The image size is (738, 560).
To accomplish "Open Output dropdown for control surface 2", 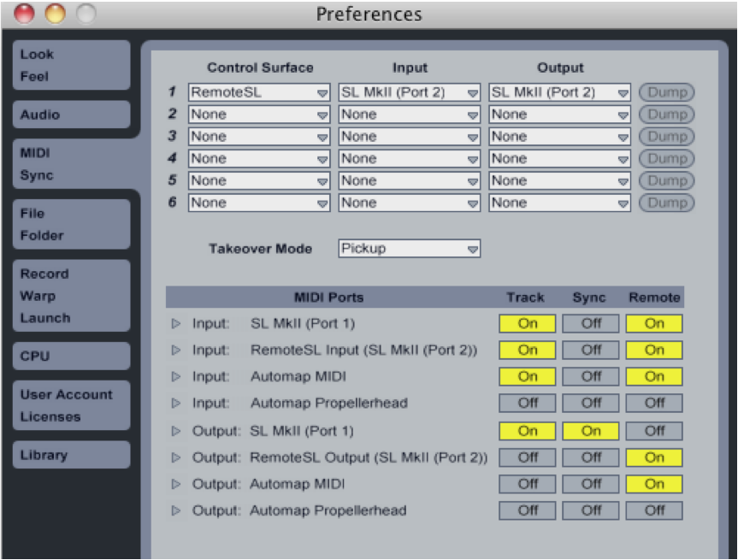I will coord(559,115).
